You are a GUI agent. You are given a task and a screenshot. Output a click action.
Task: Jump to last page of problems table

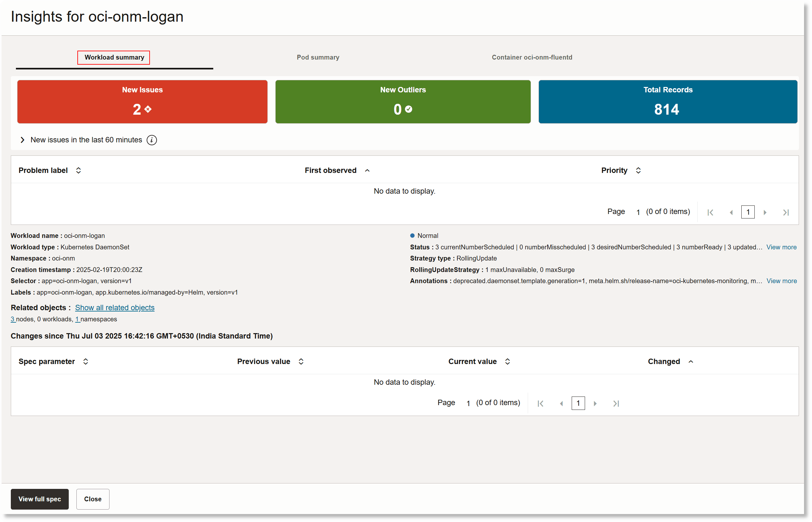coord(786,212)
